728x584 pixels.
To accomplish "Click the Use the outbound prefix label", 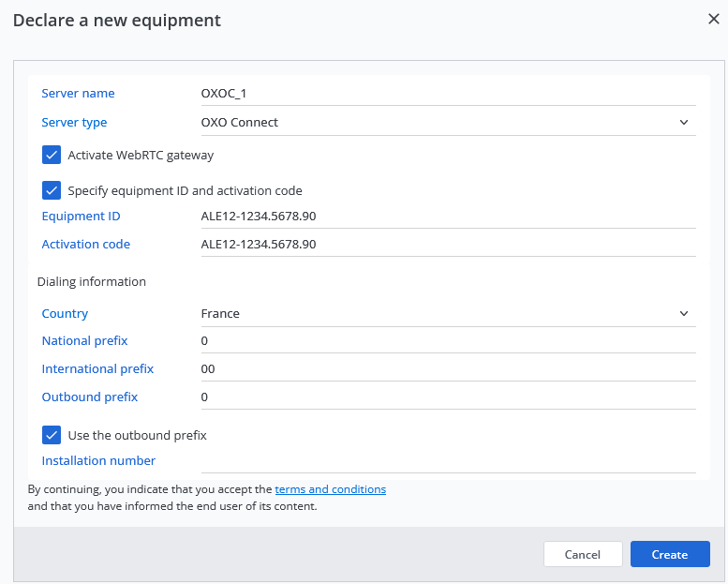I will (137, 435).
